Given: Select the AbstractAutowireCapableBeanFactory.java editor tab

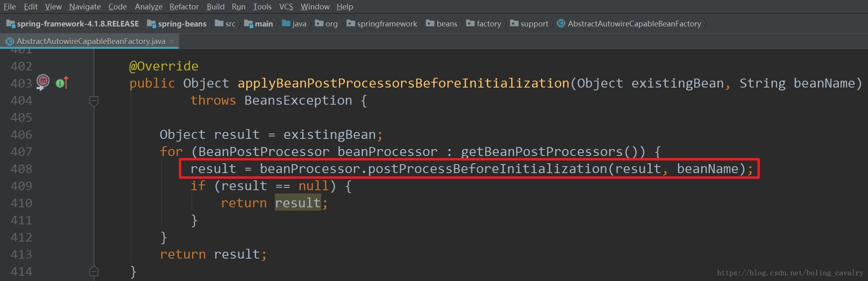Looking at the screenshot, I should 90,41.
